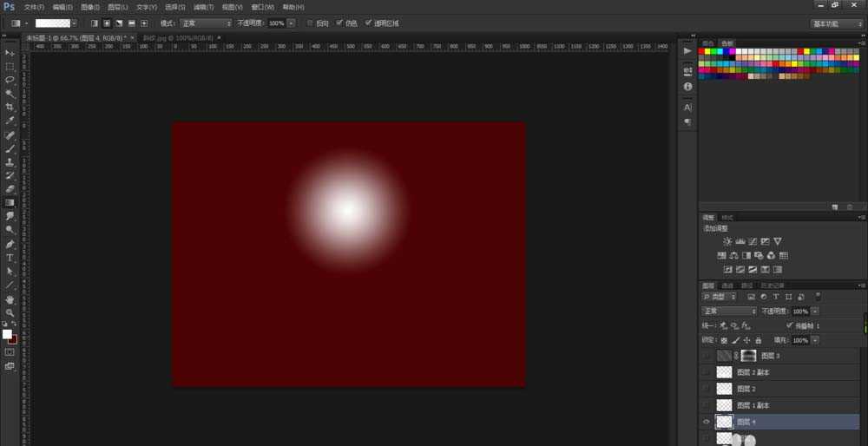Select the Type (T) tool
868x446 pixels.
pyautogui.click(x=10, y=258)
